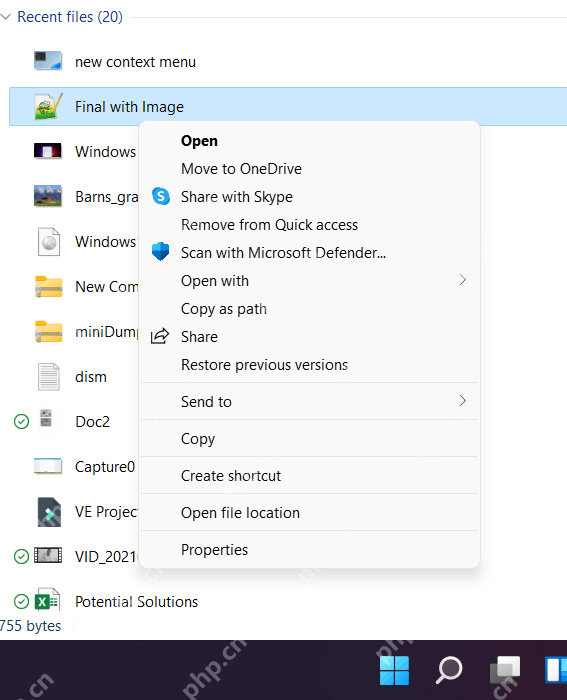
Task: Click the VID_2021 video file icon
Action: [x=48, y=555]
